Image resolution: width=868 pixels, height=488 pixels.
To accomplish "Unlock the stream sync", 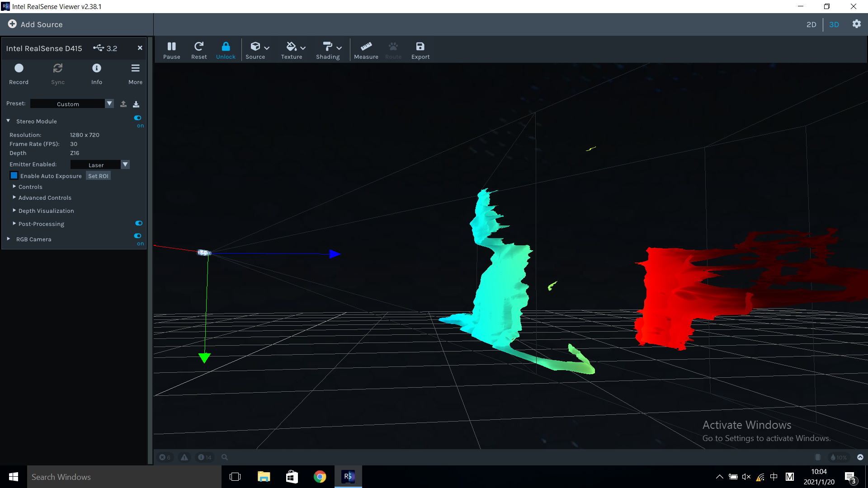I will click(x=226, y=50).
